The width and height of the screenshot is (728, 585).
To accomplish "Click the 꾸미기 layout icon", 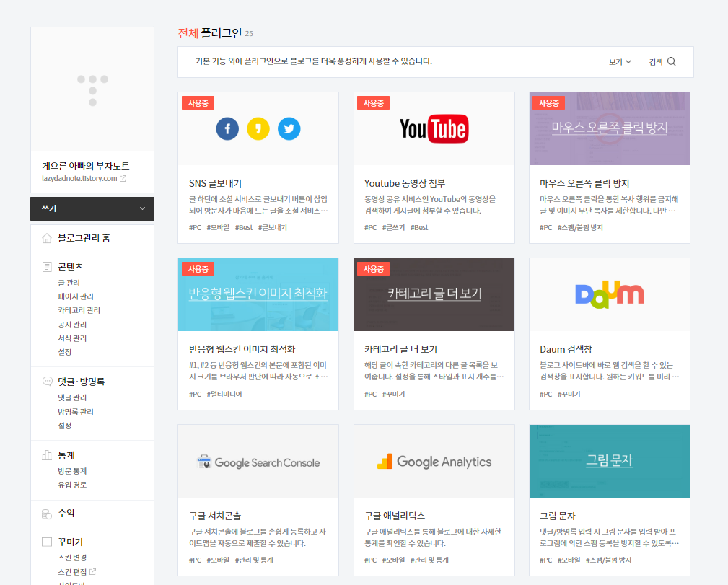I will tap(47, 542).
